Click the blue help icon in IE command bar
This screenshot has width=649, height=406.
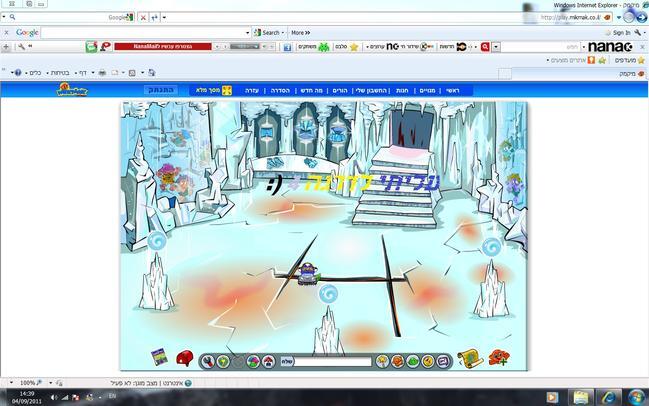18,73
